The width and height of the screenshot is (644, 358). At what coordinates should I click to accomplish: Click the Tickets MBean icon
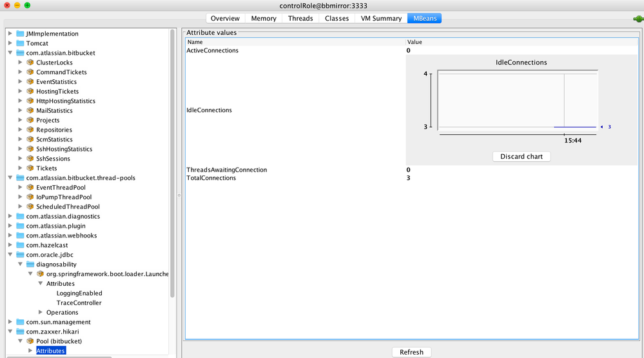(x=30, y=168)
